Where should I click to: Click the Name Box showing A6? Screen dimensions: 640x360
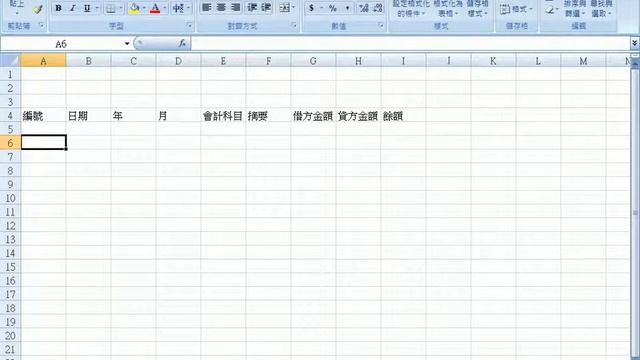61,44
